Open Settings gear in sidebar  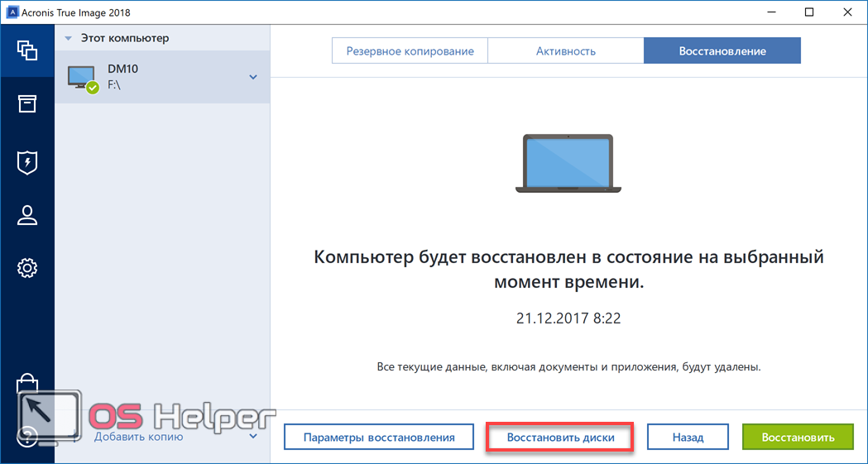[27, 268]
